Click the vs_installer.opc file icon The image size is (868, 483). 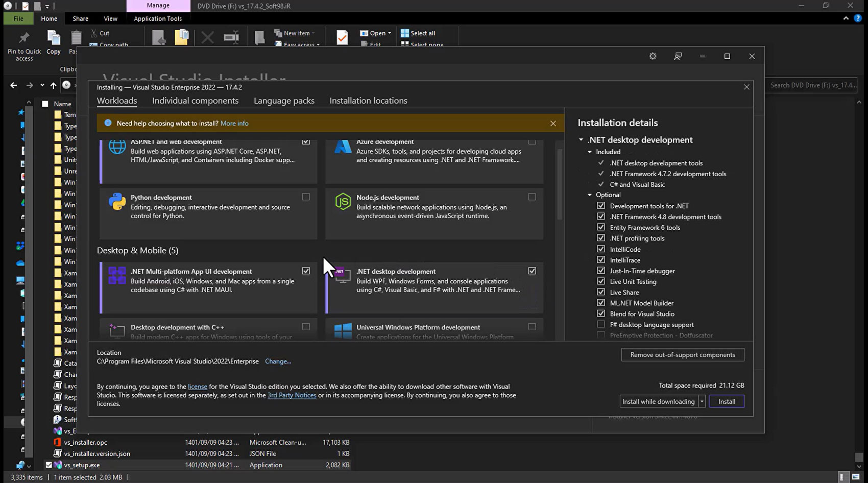tap(58, 443)
